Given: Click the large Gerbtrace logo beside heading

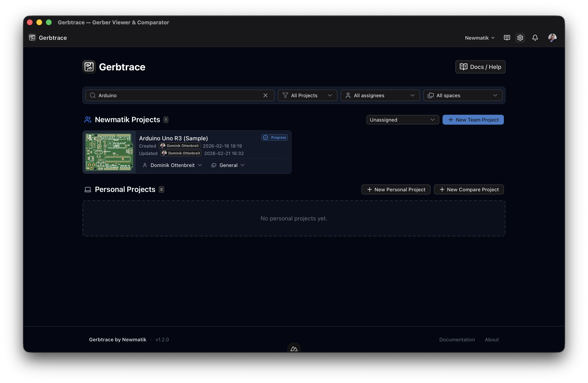Looking at the screenshot, I should coord(89,67).
